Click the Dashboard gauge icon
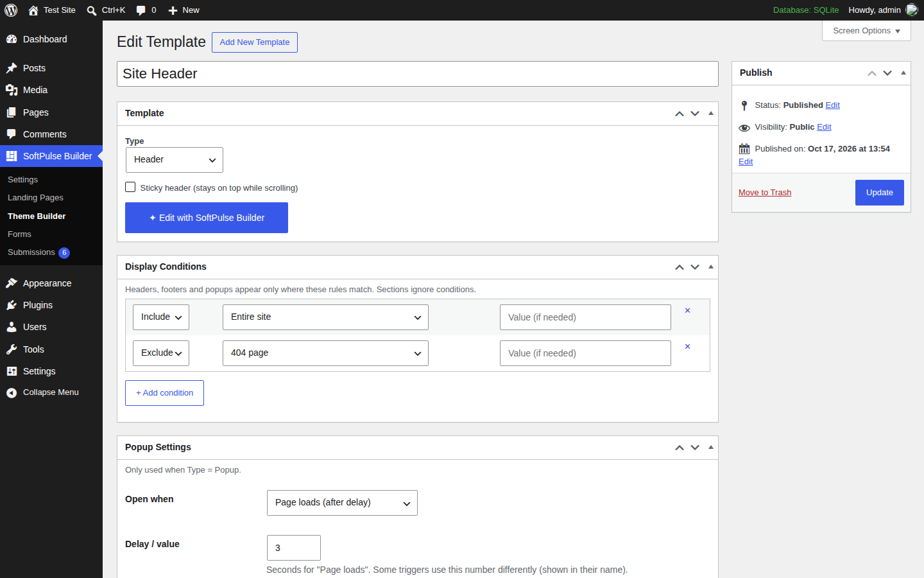The image size is (924, 578). click(x=12, y=39)
